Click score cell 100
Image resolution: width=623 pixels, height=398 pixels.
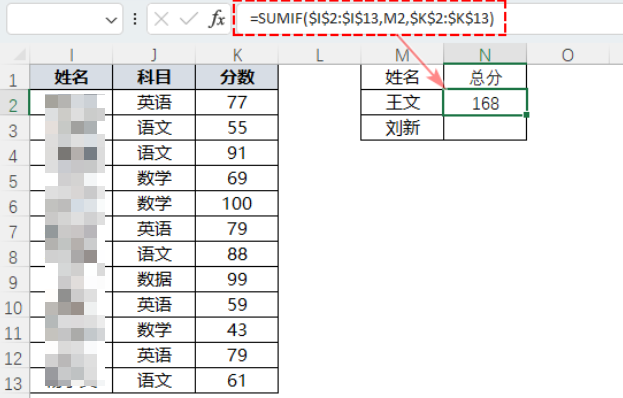237,203
